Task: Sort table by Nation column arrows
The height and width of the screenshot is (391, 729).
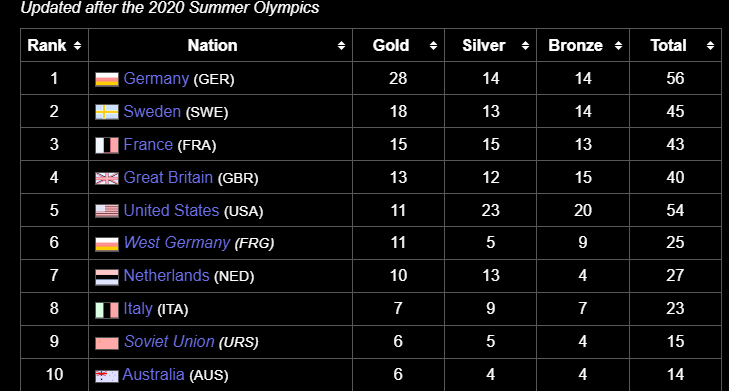Action: 341,46
